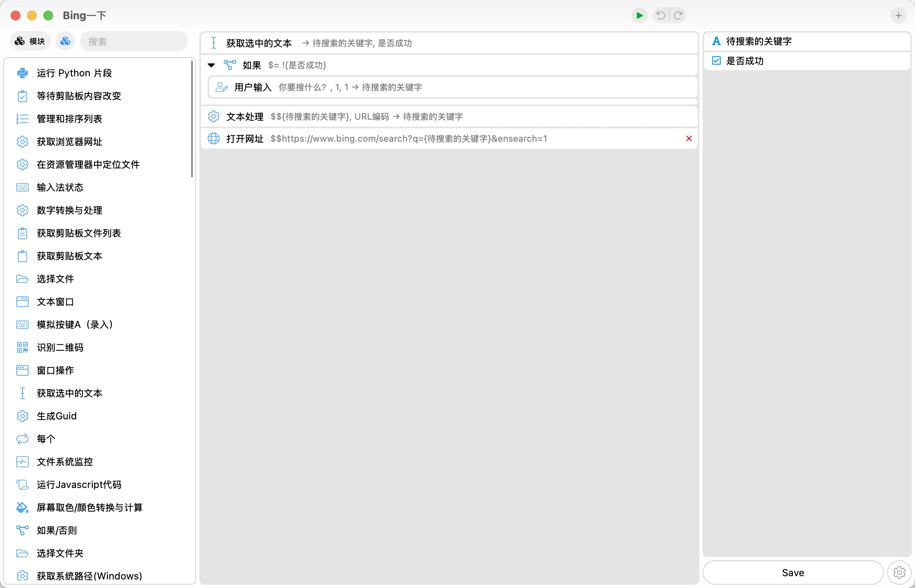915x588 pixels.
Task: Select the 待搜索的关键字 variable
Action: pyautogui.click(x=807, y=41)
